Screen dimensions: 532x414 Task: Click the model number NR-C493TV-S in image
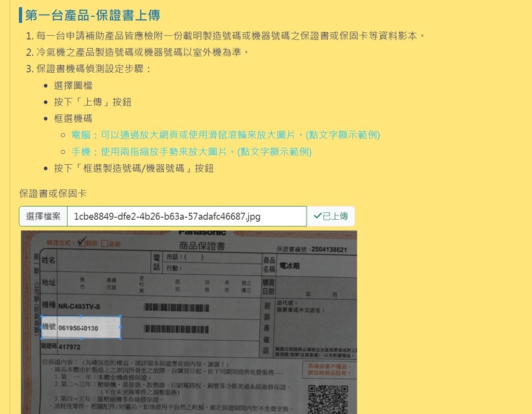click(79, 307)
